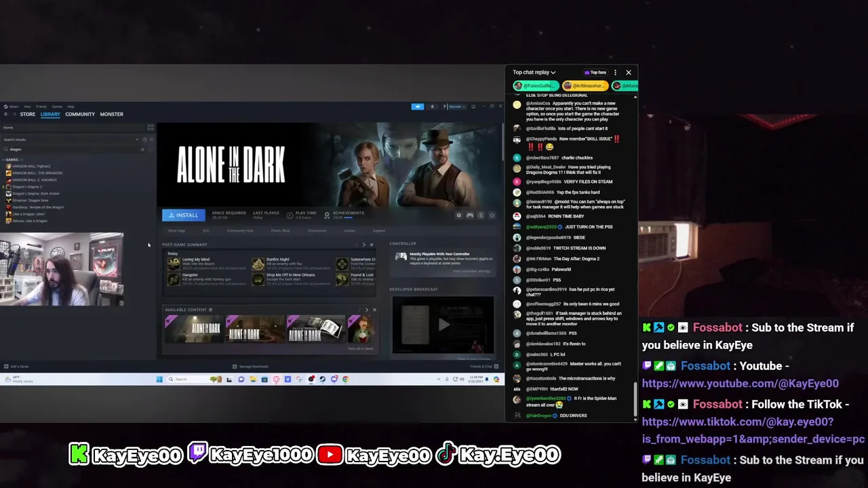868x488 pixels.
Task: Click View all in store link
Action: (x=360, y=348)
